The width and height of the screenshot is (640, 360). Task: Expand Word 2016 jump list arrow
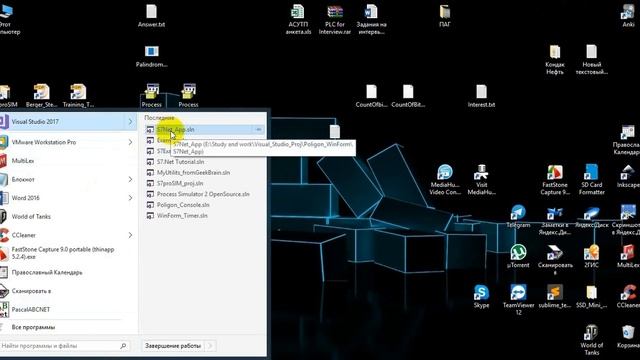pos(130,198)
